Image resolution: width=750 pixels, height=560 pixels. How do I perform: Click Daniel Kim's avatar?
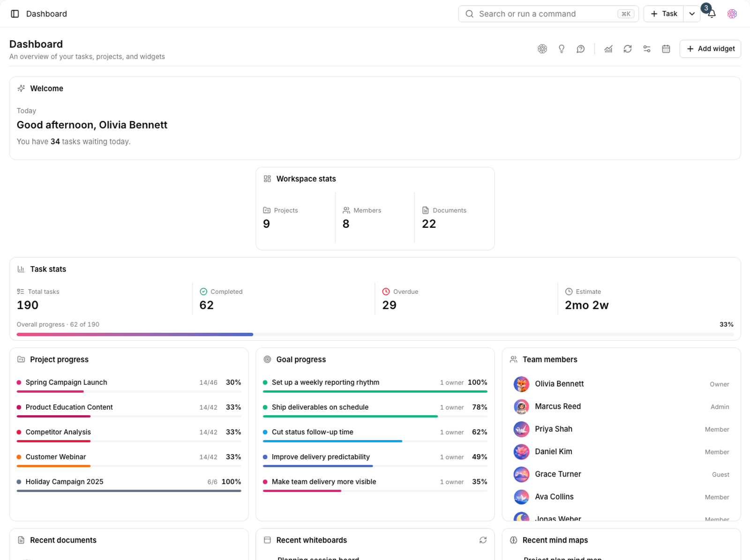pyautogui.click(x=521, y=452)
